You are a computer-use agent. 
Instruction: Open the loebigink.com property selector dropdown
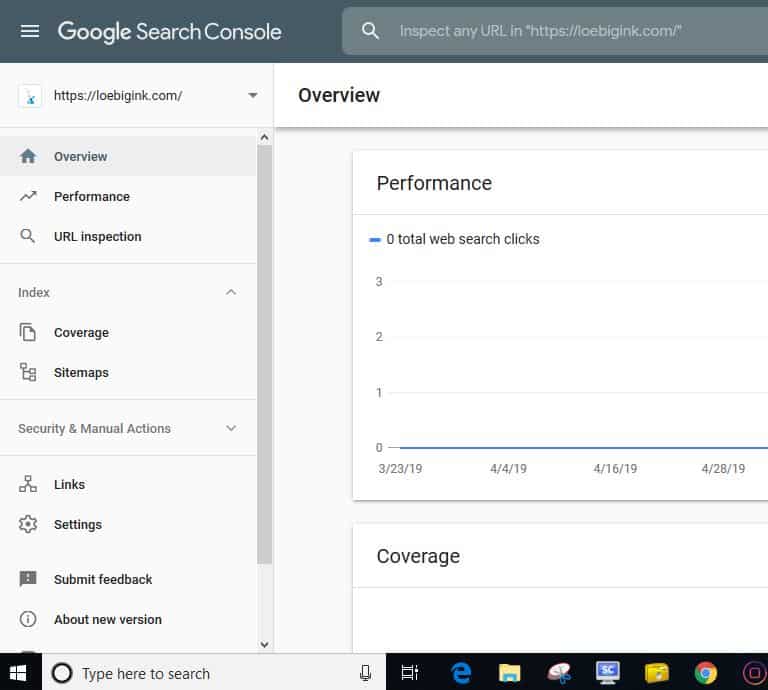[x=252, y=96]
